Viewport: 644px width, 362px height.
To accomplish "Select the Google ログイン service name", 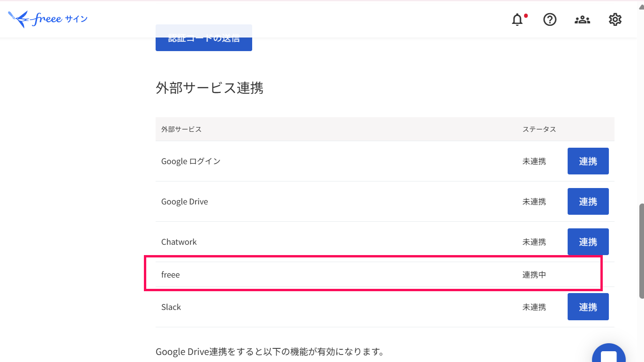I will pos(191,161).
